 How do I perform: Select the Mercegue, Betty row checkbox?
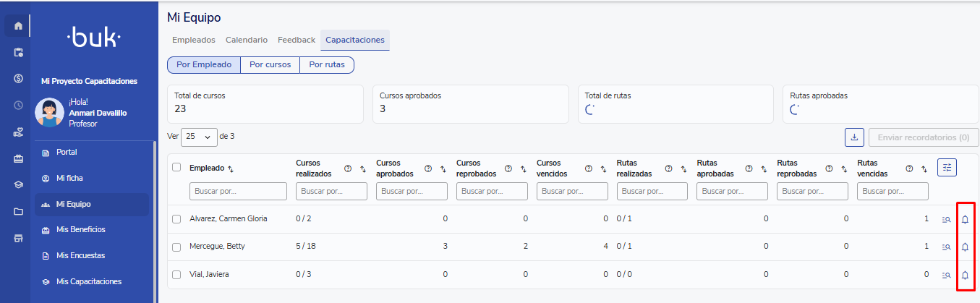click(x=176, y=247)
